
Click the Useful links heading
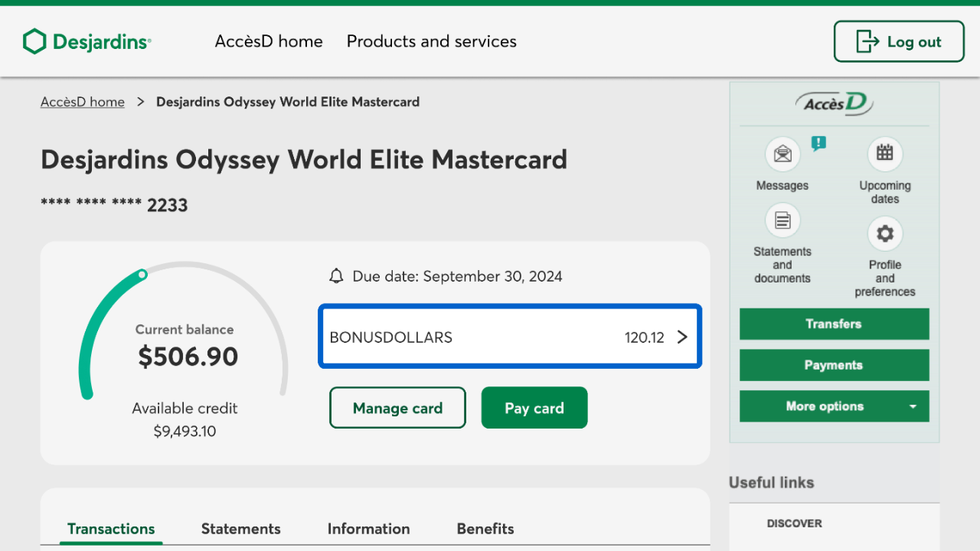coord(772,483)
